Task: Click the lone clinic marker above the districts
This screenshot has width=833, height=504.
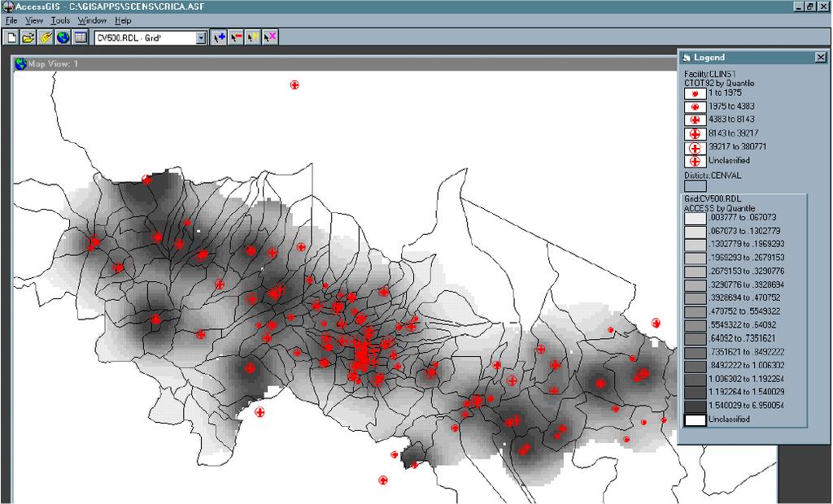Action: (x=294, y=85)
